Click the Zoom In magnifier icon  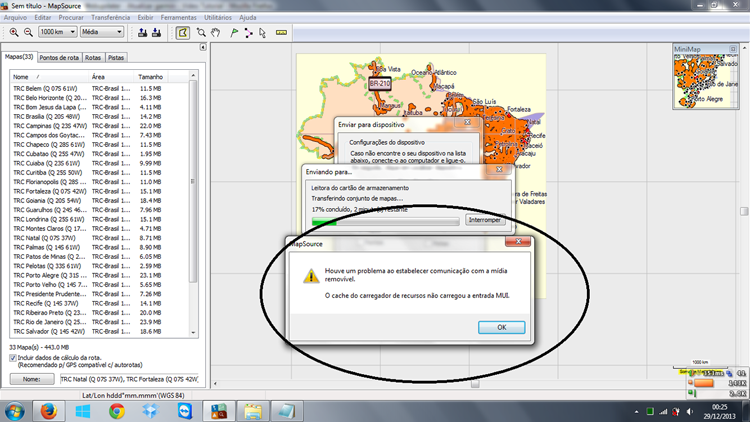pos(14,32)
